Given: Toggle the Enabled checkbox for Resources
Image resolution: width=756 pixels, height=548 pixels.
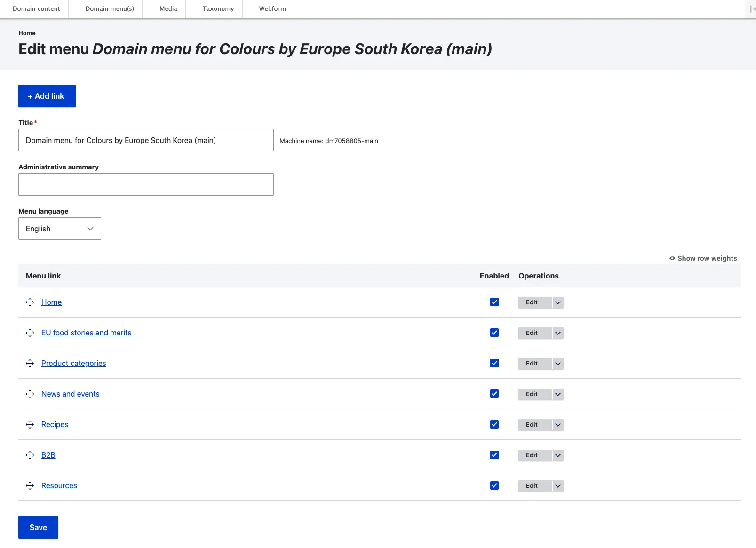Looking at the screenshot, I should click(x=494, y=485).
